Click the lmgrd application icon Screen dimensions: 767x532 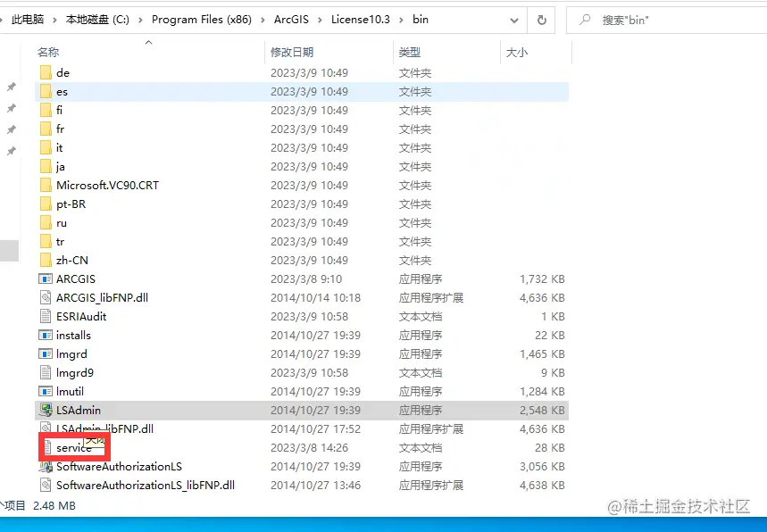(46, 354)
